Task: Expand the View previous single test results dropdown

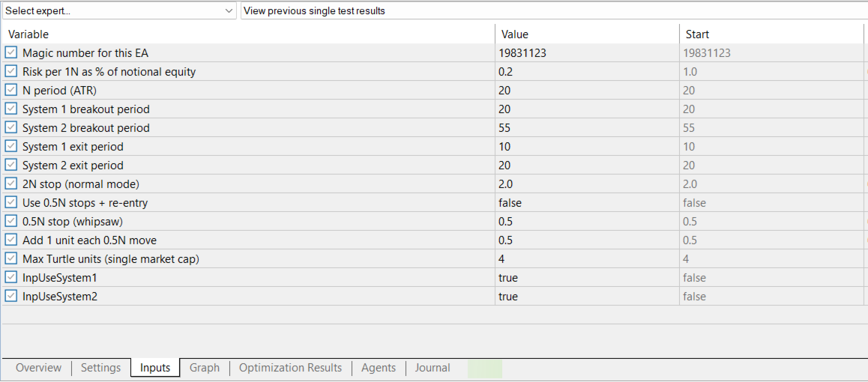Action: click(553, 11)
